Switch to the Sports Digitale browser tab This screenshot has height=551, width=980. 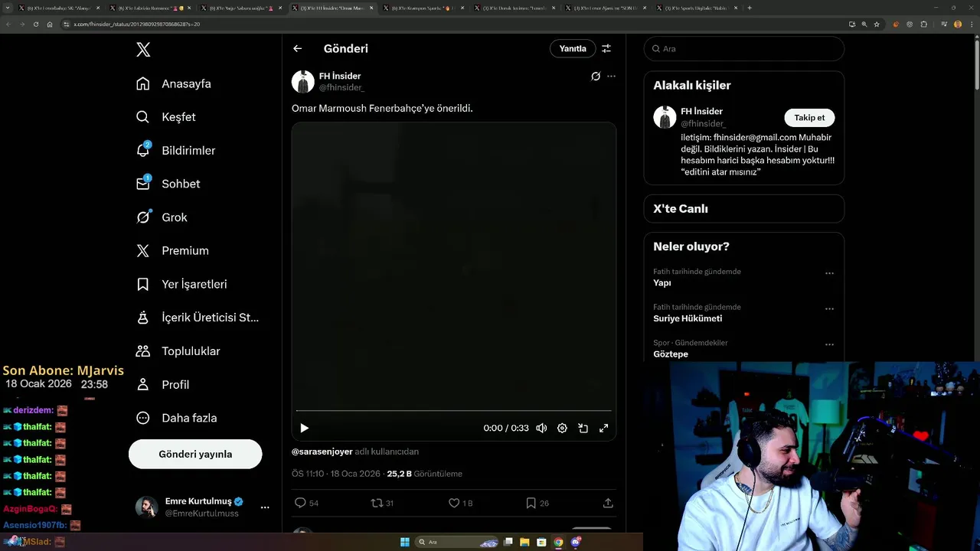pyautogui.click(x=697, y=8)
